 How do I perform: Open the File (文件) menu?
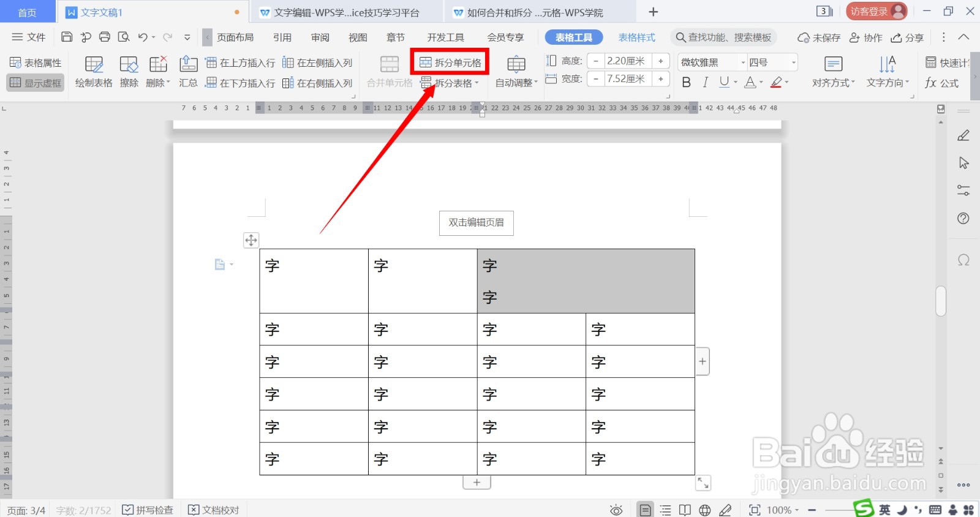point(29,37)
